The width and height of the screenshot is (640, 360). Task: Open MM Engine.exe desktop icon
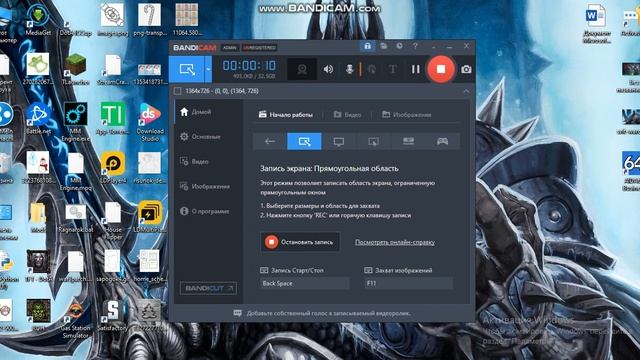pos(76,122)
